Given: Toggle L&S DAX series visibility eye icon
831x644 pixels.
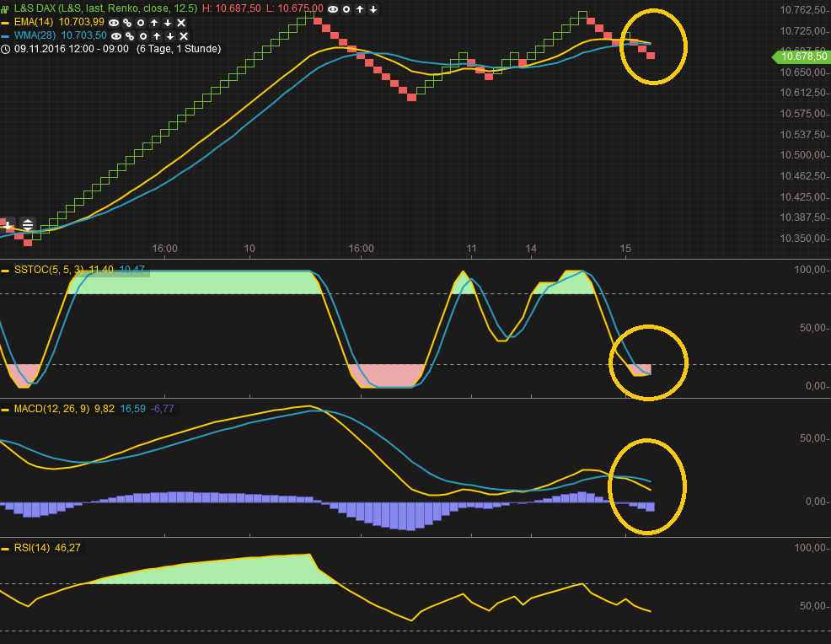Looking at the screenshot, I should 332,10.
